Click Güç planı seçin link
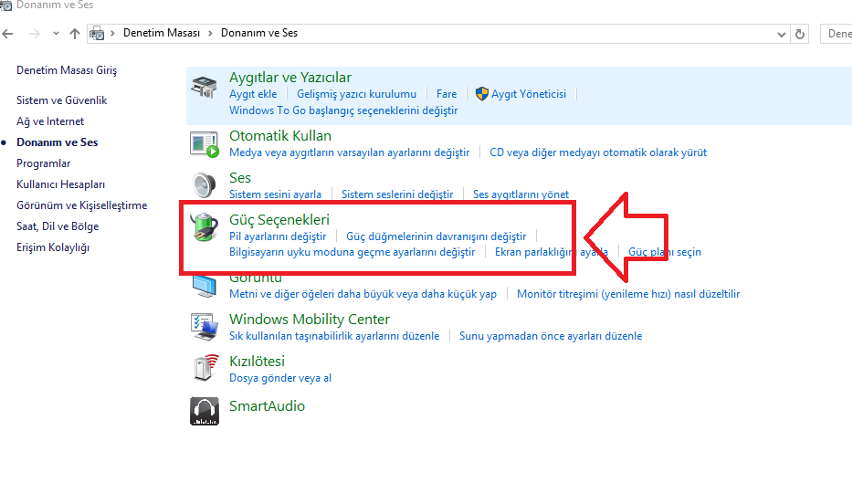852x504 pixels. pos(665,252)
